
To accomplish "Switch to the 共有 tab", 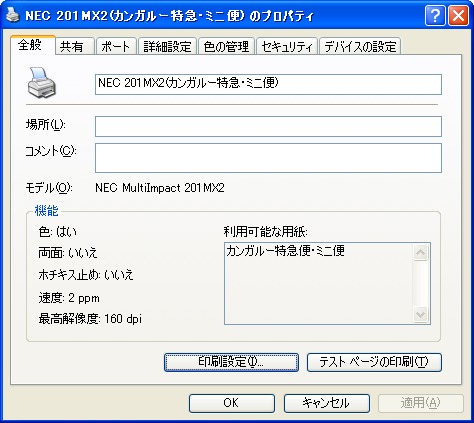I will [x=75, y=46].
